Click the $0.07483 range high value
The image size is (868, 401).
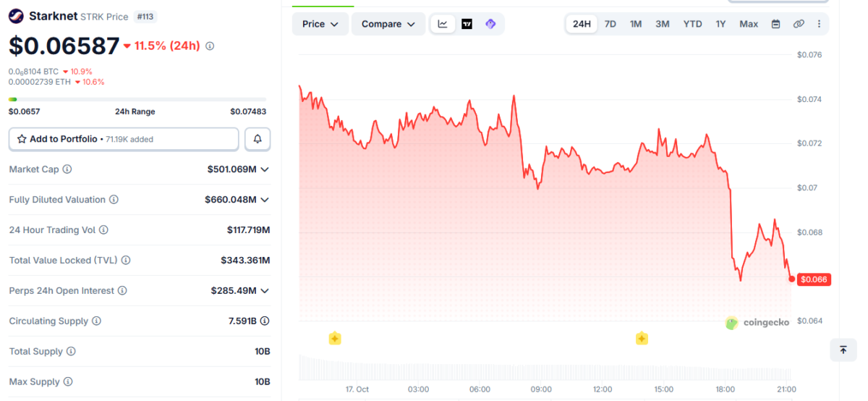click(248, 111)
